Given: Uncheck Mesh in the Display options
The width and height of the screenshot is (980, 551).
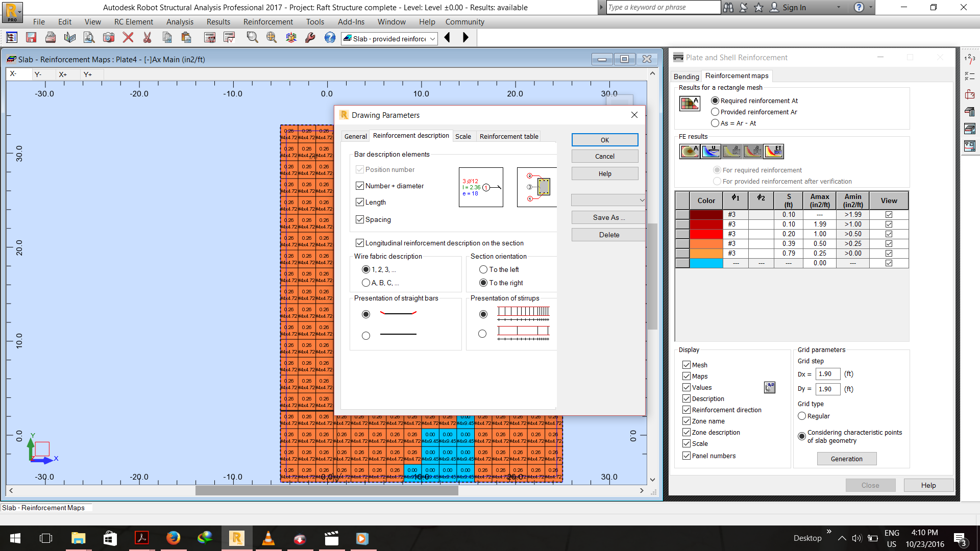Looking at the screenshot, I should click(x=687, y=365).
